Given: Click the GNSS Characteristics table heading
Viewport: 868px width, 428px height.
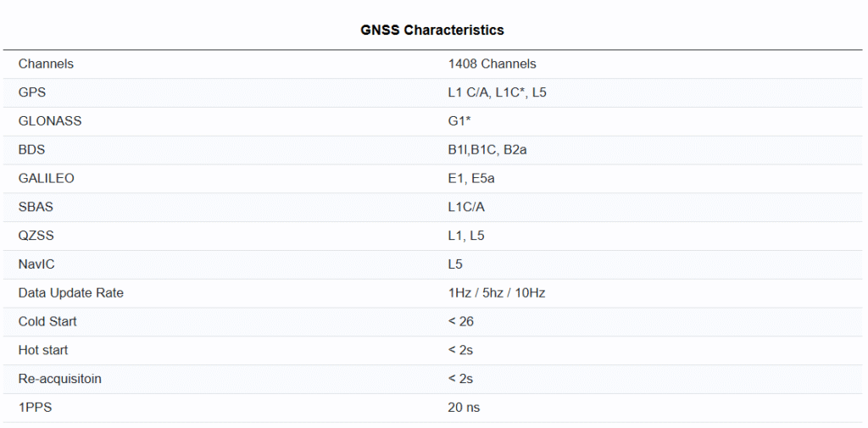Looking at the screenshot, I should click(x=432, y=31).
